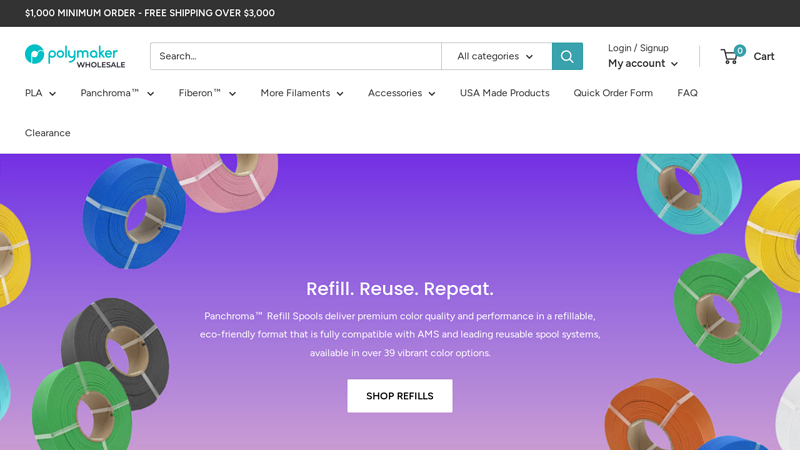Image resolution: width=800 pixels, height=450 pixels.
Task: Open the All categories dropdown
Action: coord(496,56)
